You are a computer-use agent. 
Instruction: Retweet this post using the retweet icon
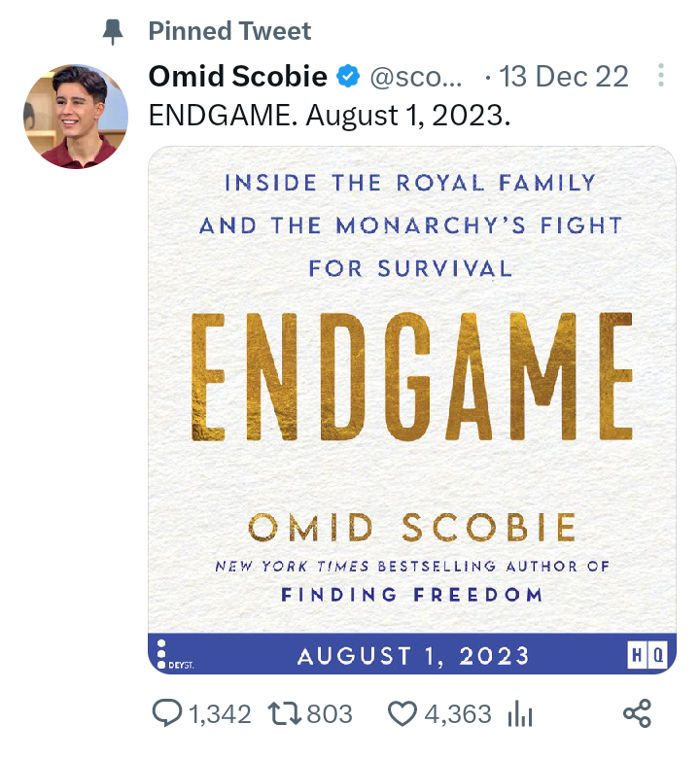(286, 714)
